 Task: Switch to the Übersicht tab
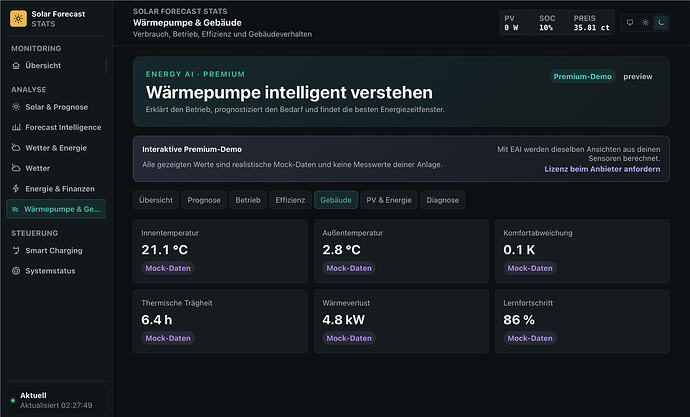156,200
